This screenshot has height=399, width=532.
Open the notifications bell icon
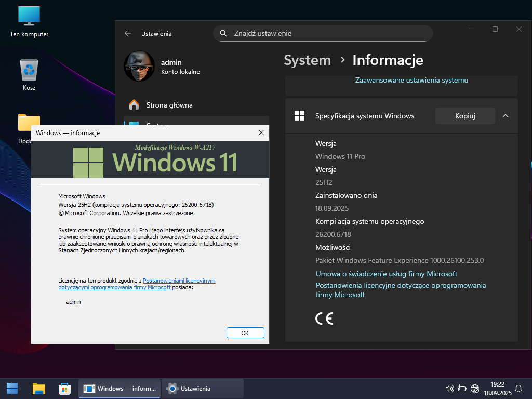tap(518, 388)
